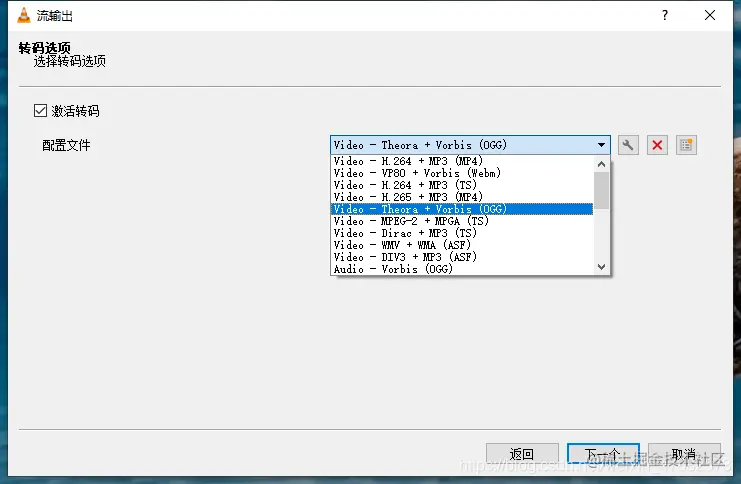Delete selected profile with red X
The height and width of the screenshot is (484, 741).
point(657,145)
